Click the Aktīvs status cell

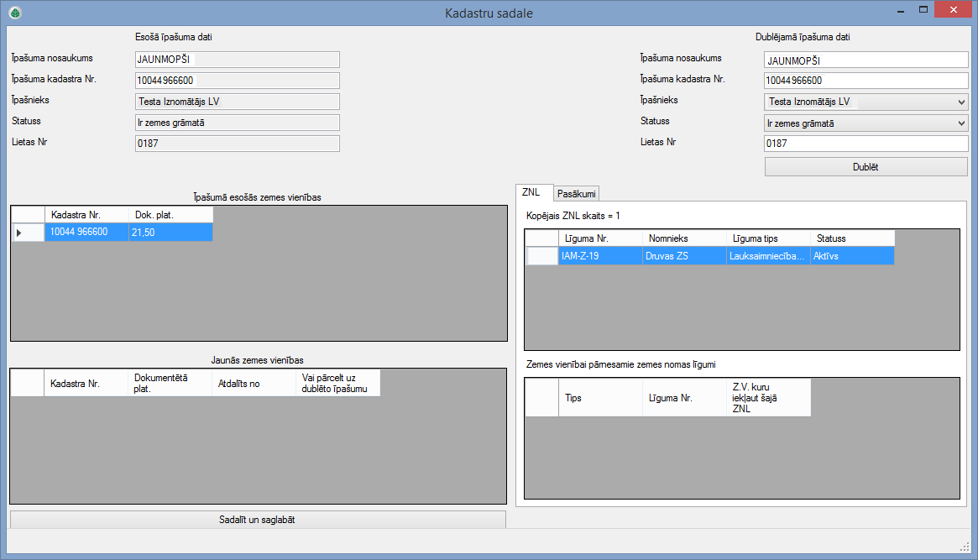(851, 256)
